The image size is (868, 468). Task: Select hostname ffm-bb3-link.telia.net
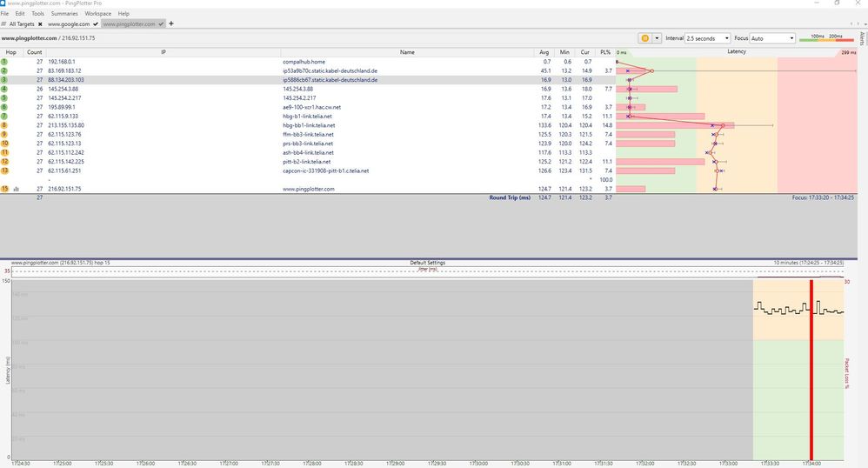click(309, 134)
